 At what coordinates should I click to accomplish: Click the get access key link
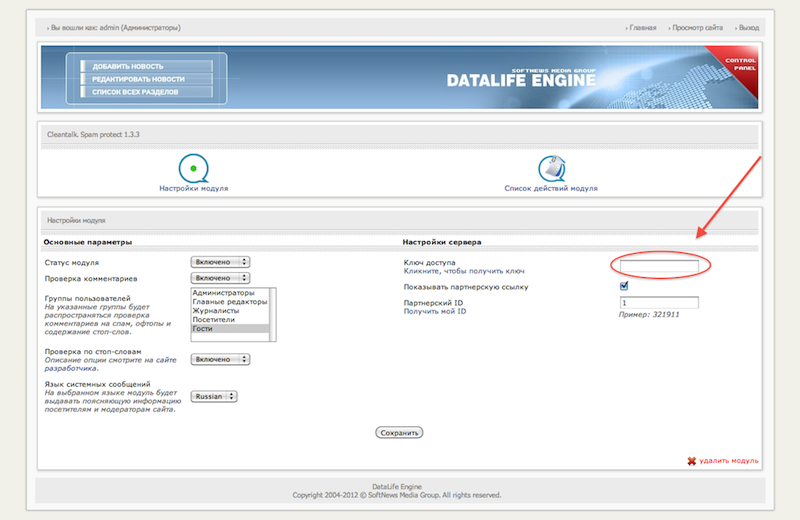(x=463, y=271)
